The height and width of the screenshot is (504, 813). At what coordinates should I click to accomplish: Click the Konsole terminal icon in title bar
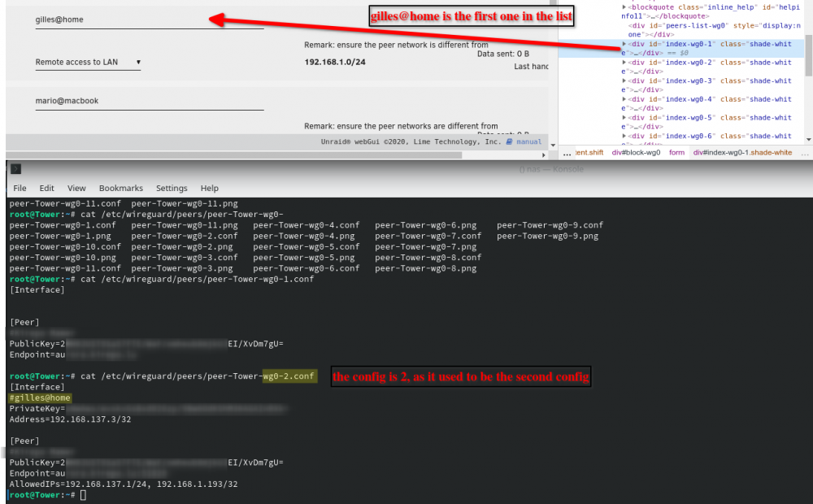pyautogui.click(x=15, y=169)
